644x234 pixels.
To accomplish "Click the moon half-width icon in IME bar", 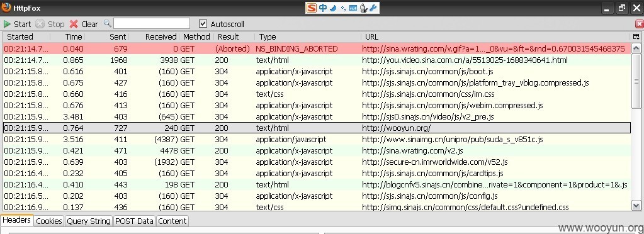I will pyautogui.click(x=333, y=8).
